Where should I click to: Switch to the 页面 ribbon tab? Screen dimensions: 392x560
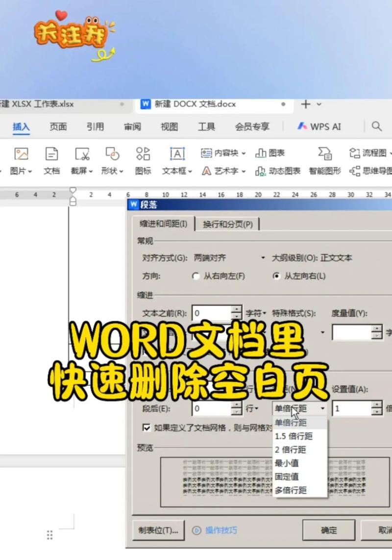(x=58, y=127)
